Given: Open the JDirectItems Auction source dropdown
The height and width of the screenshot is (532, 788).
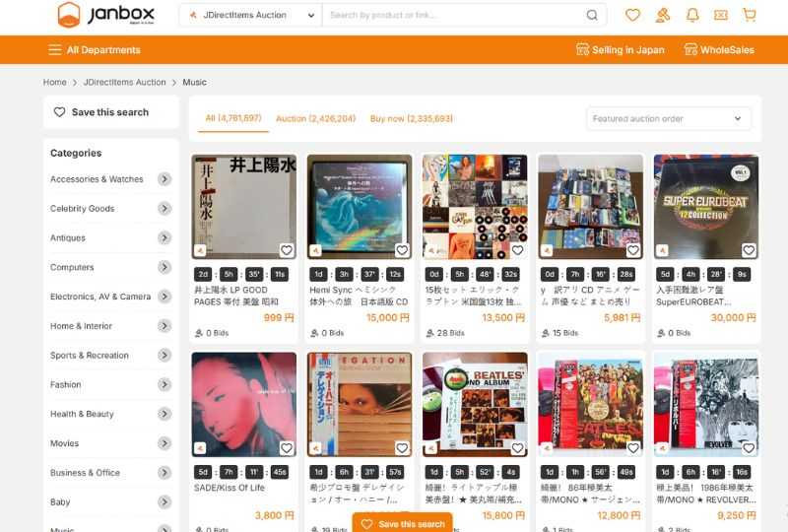Looking at the screenshot, I should (250, 15).
